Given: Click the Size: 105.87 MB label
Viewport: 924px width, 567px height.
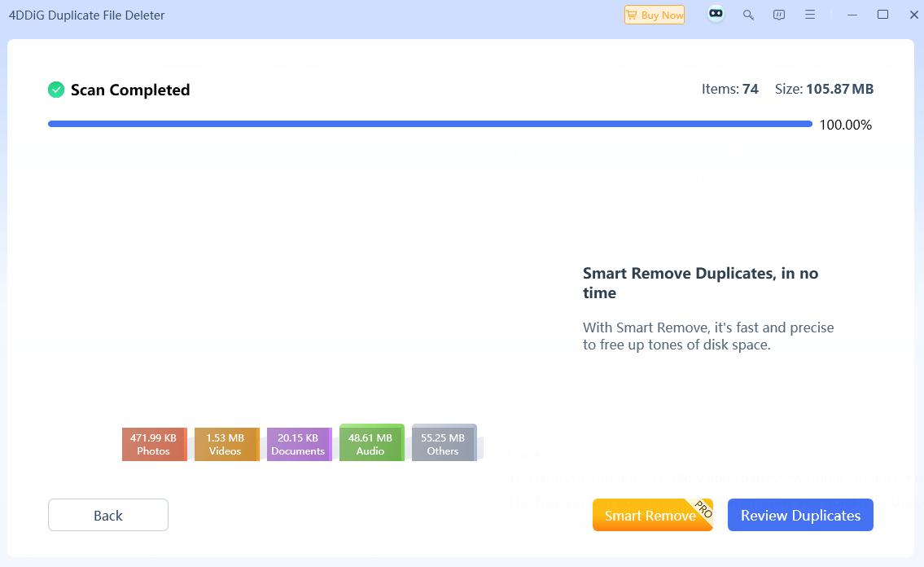Looking at the screenshot, I should pyautogui.click(x=824, y=89).
